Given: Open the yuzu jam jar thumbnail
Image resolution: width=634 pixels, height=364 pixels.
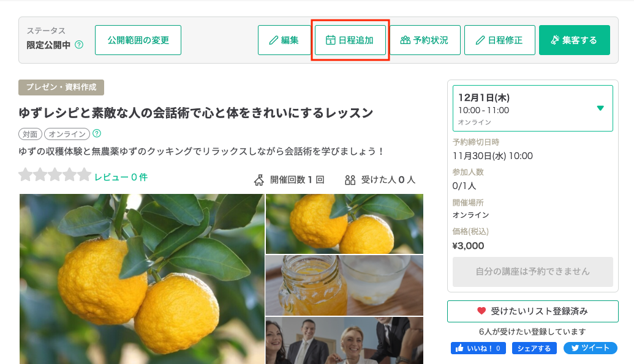Looking at the screenshot, I should 344,285.
